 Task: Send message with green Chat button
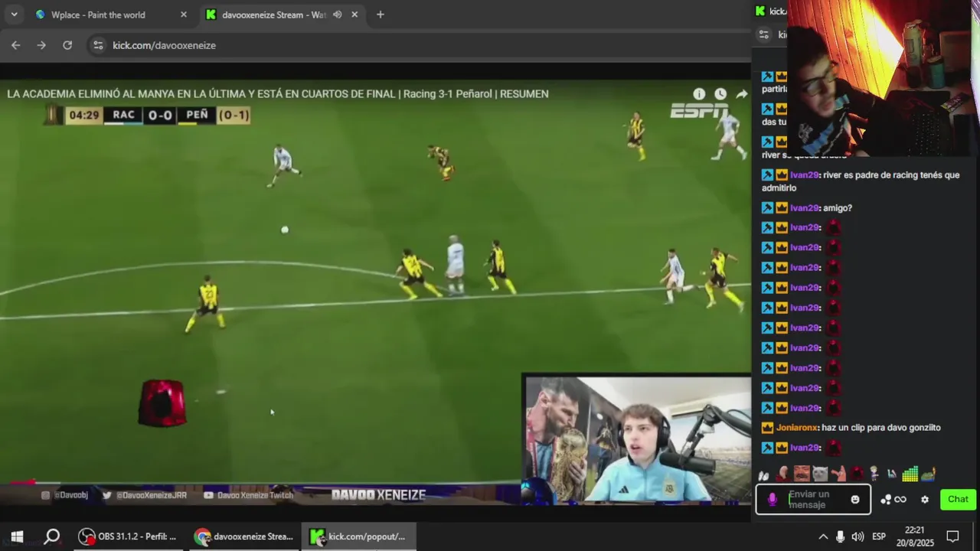coord(959,500)
